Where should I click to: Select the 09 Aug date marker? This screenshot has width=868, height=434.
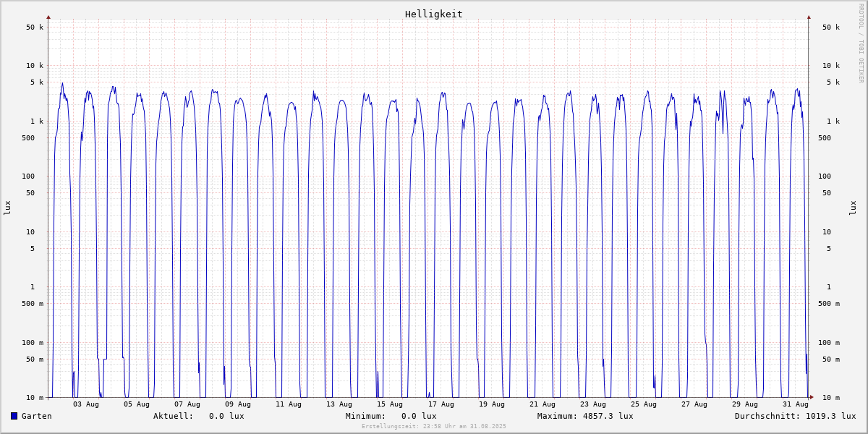tap(238, 404)
